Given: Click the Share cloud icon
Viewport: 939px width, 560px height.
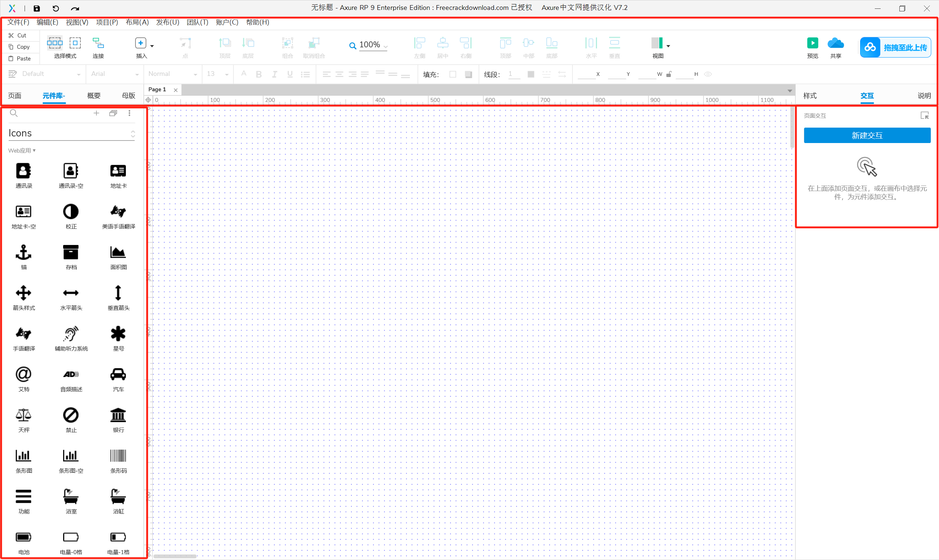Looking at the screenshot, I should (x=835, y=43).
